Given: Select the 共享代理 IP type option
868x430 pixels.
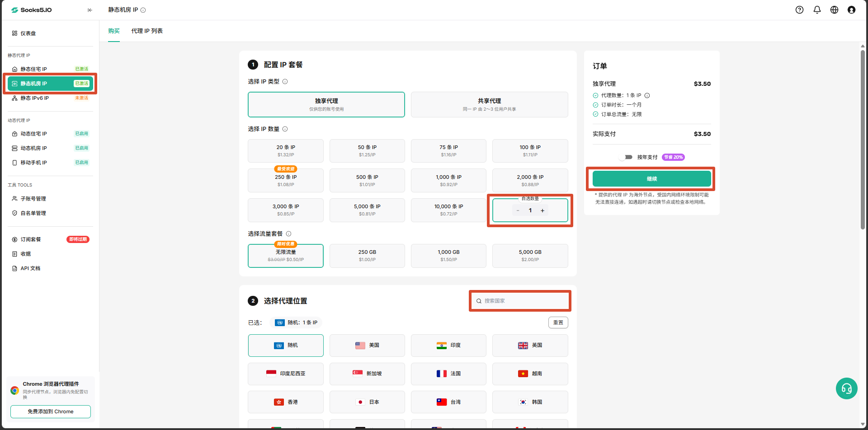Looking at the screenshot, I should [489, 105].
